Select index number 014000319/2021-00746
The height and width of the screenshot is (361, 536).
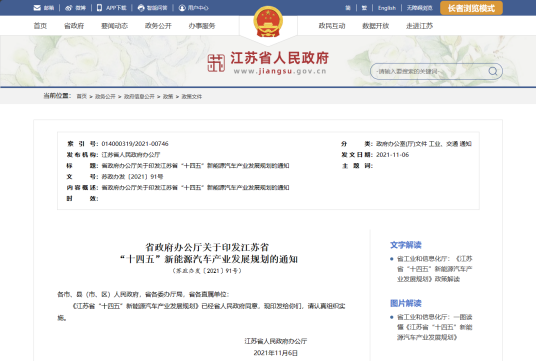point(135,144)
